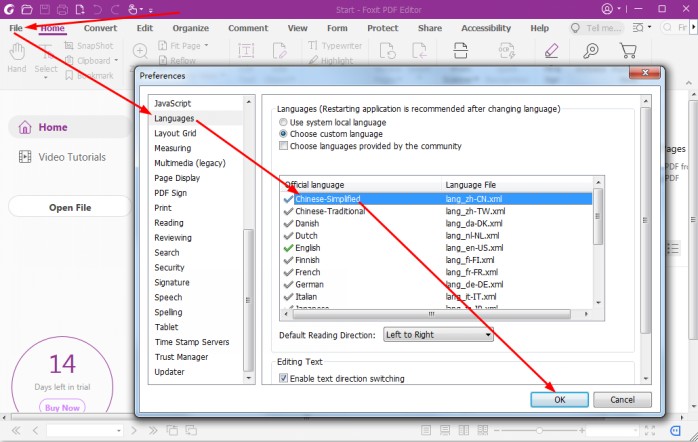698x442 pixels.
Task: Select Page Display in preferences list
Action: pos(177,178)
